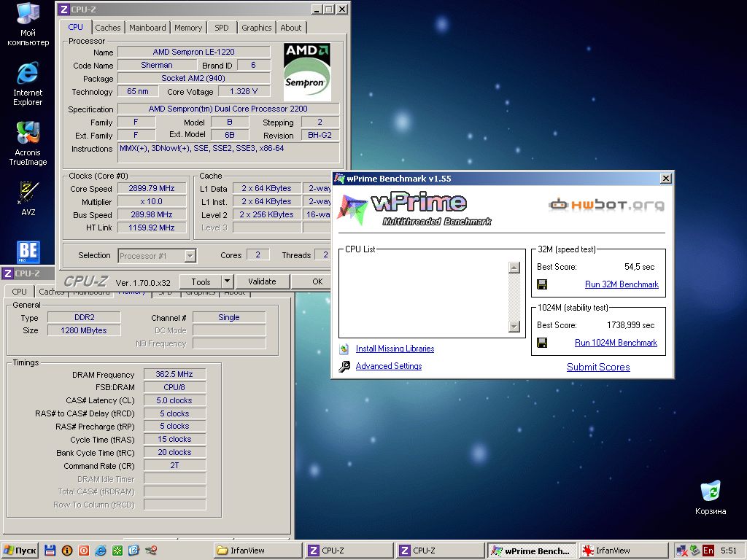
Task: Save the 1024M benchmark score floppy icon
Action: click(542, 343)
